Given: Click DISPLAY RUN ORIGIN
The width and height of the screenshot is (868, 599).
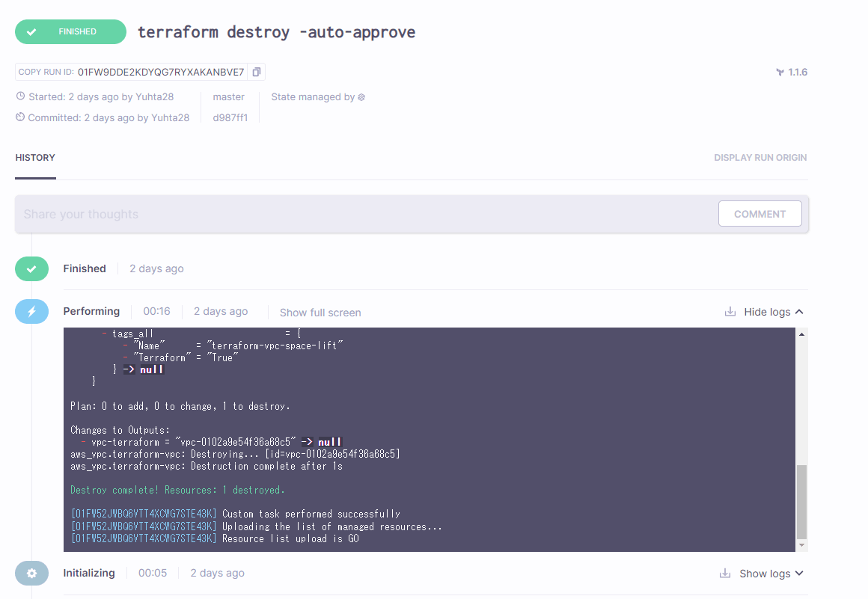Looking at the screenshot, I should (760, 158).
